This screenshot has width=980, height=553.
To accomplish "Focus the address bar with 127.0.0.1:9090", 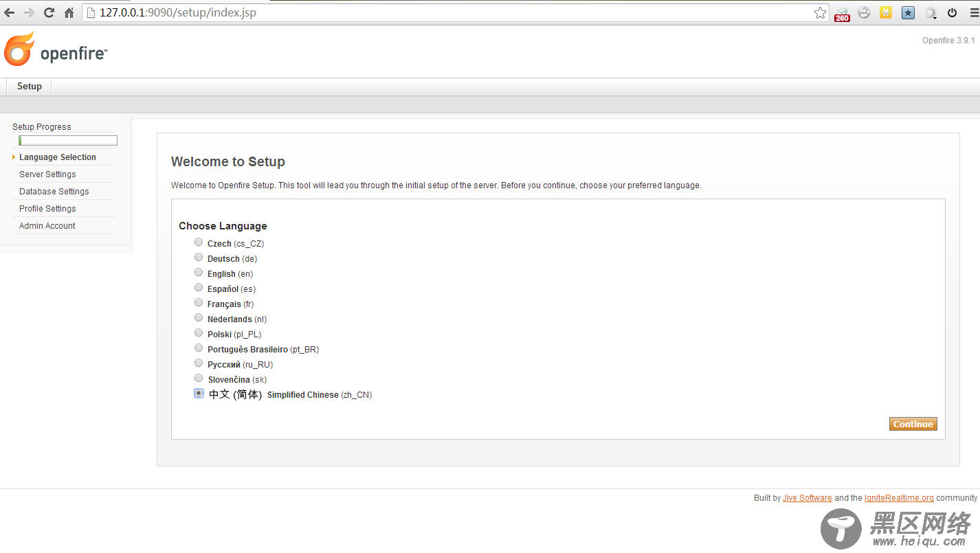I will point(455,12).
